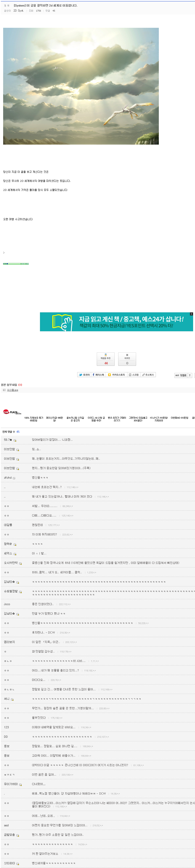This screenshot has height=868, width=195.
Task: Click the 벤츠 최저가 구매하러가기 ad link
Action: [117, 419]
